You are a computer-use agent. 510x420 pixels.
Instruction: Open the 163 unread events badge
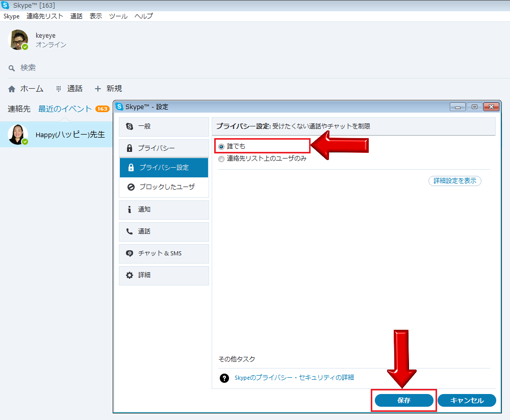click(x=102, y=109)
